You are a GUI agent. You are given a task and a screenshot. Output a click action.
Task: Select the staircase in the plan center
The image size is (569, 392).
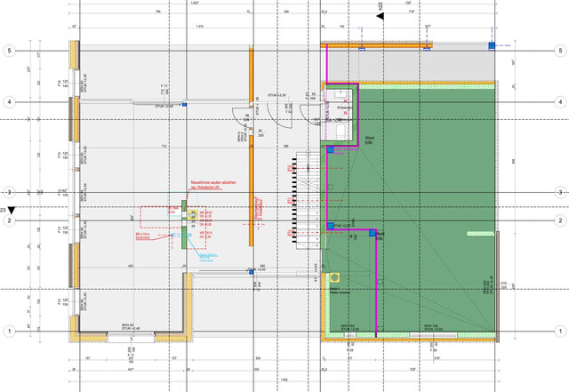pos(304,196)
